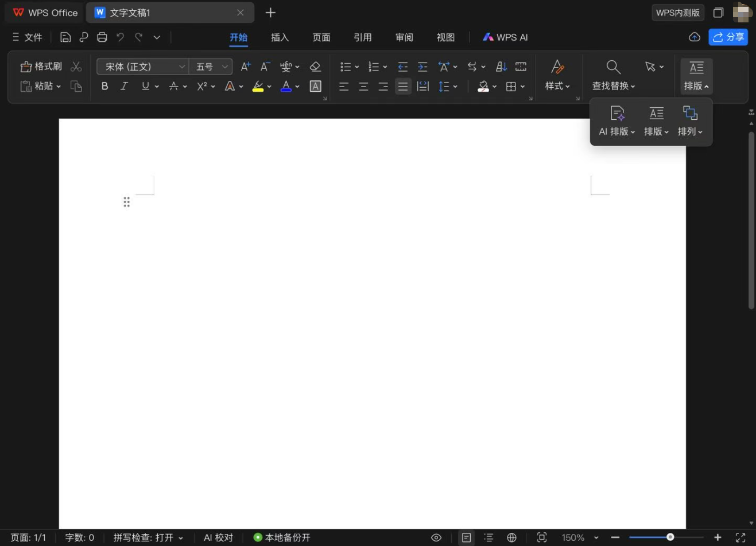The height and width of the screenshot is (546, 756).
Task: Open the WPS AI menu
Action: pyautogui.click(x=505, y=37)
